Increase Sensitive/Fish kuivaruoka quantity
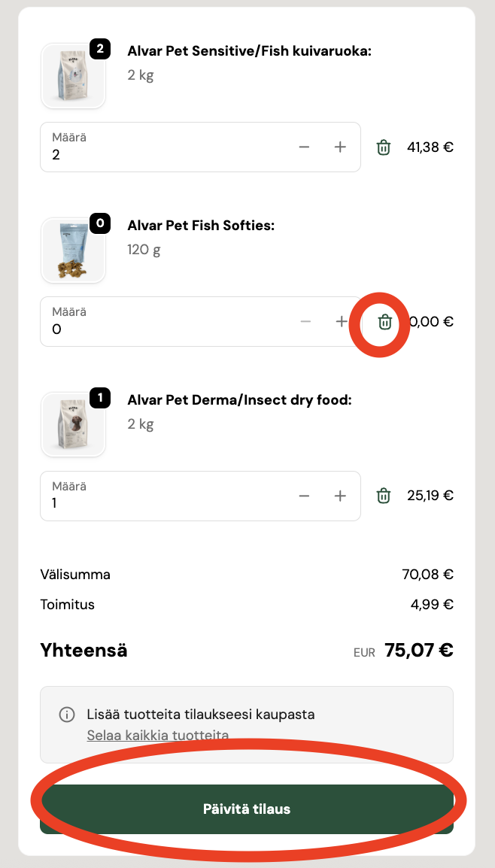This screenshot has width=495, height=868. pos(340,147)
